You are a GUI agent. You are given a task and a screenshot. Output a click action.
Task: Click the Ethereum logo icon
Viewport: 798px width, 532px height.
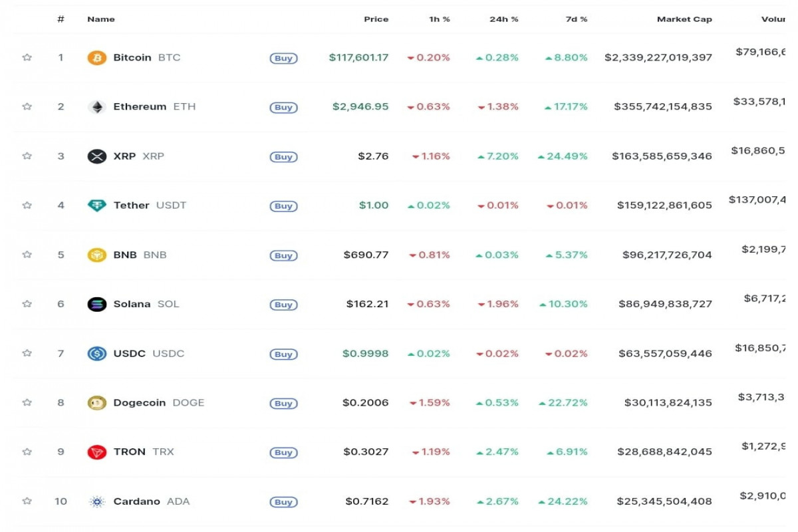pyautogui.click(x=96, y=107)
